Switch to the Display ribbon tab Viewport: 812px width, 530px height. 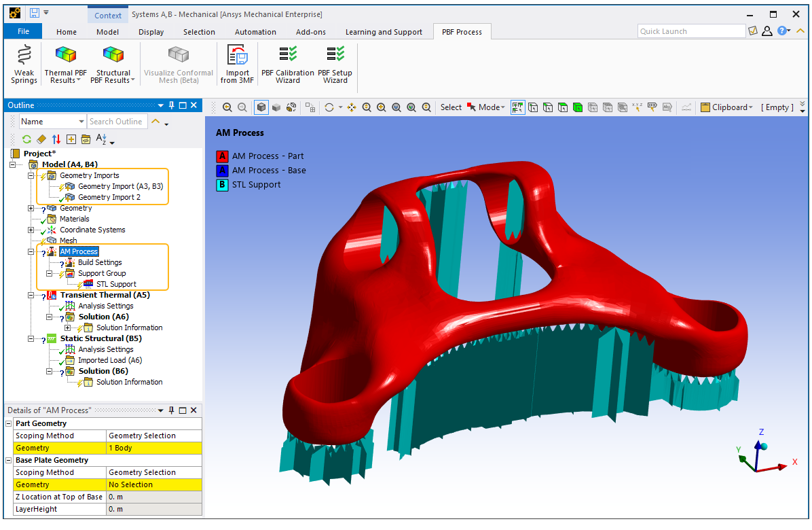[x=151, y=32]
